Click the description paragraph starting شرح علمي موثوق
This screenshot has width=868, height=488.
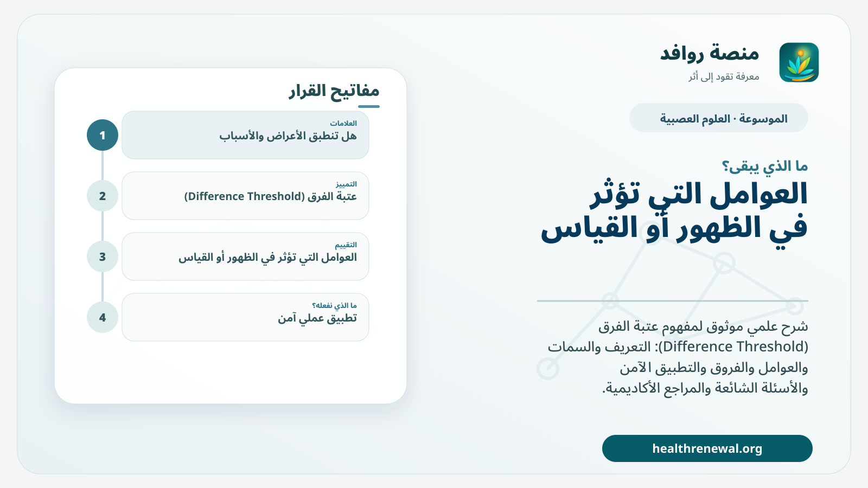coord(678,357)
